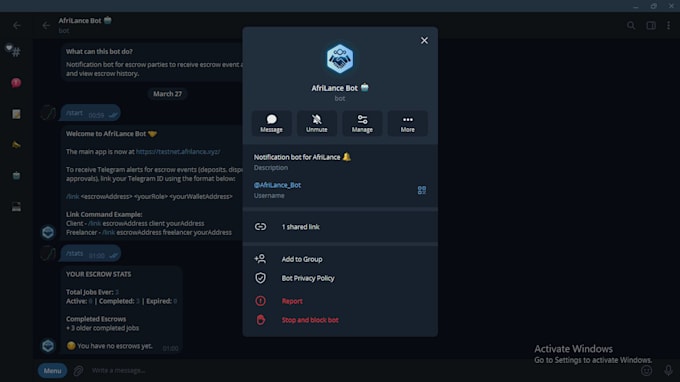
Task: Open the More options button in profile
Action: [x=408, y=124]
